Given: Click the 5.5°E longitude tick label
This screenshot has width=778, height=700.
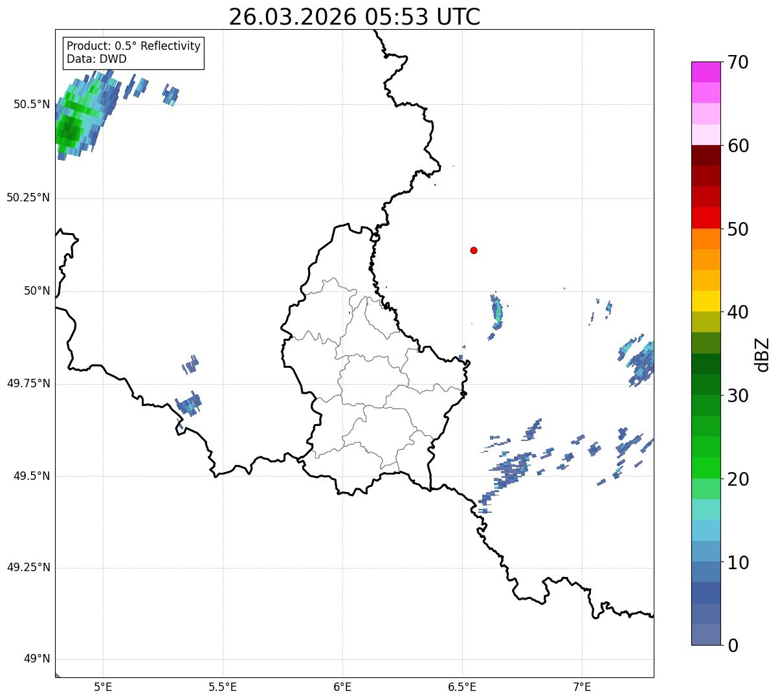Looking at the screenshot, I should [x=223, y=687].
